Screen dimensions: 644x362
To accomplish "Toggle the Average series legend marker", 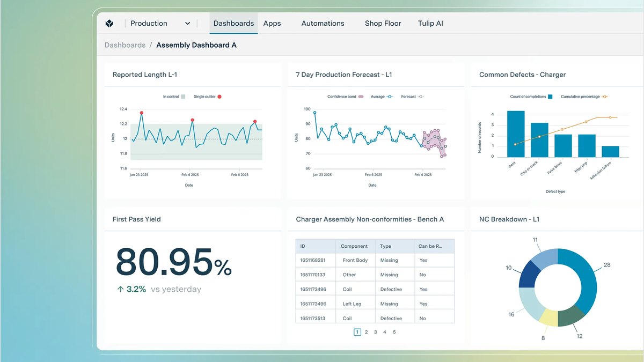I will point(390,97).
